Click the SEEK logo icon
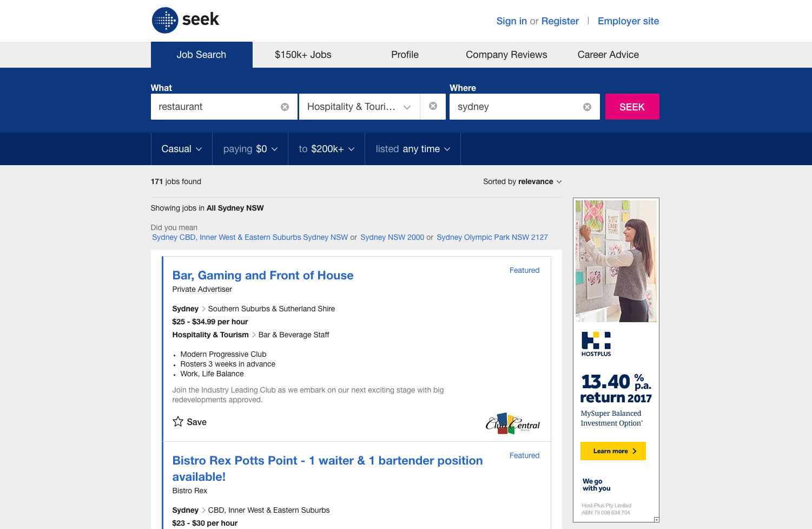 [165, 21]
